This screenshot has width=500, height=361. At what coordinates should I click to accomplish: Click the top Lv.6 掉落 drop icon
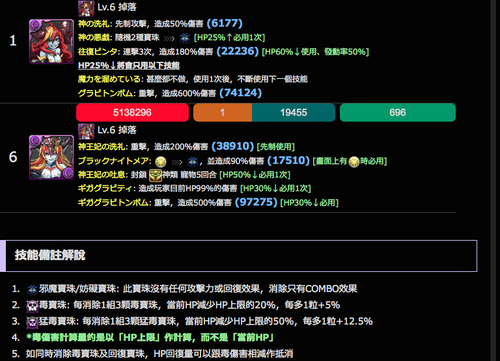[86, 9]
